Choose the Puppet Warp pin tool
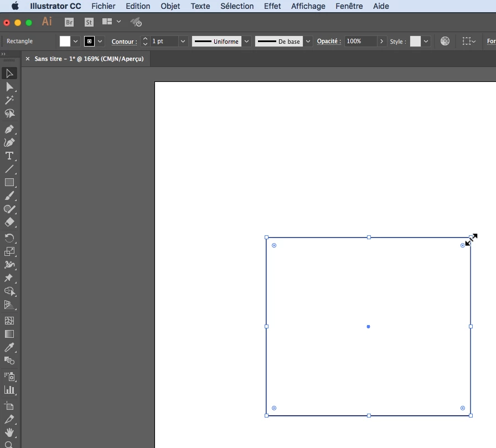 click(x=9, y=278)
